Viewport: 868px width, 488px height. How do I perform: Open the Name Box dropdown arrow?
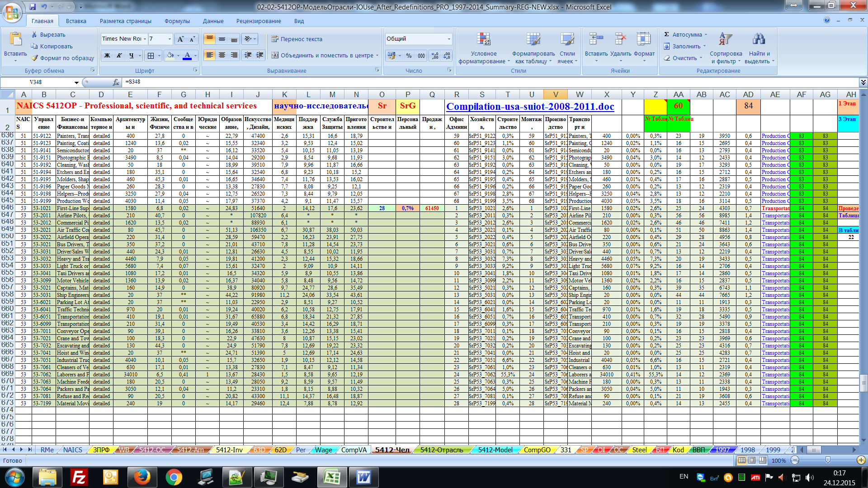[76, 82]
